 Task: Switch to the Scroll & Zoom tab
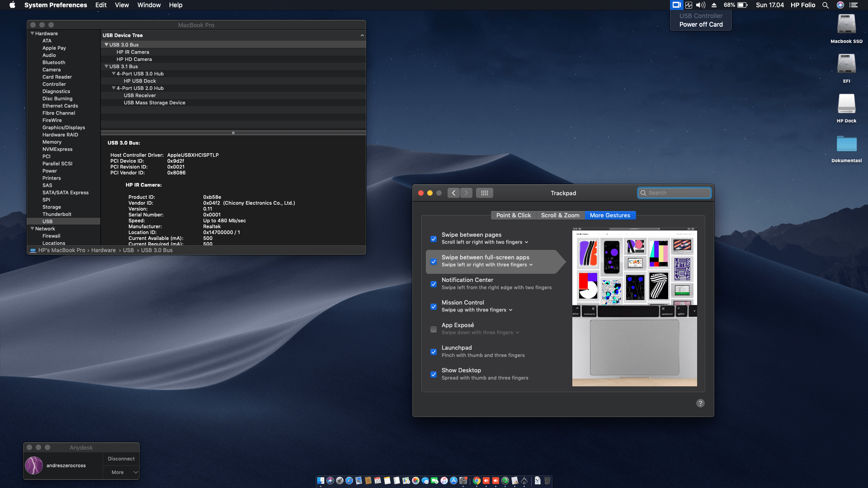(560, 216)
